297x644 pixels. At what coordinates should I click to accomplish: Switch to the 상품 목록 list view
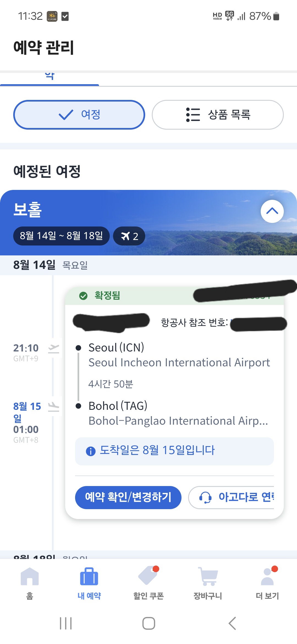tap(218, 115)
